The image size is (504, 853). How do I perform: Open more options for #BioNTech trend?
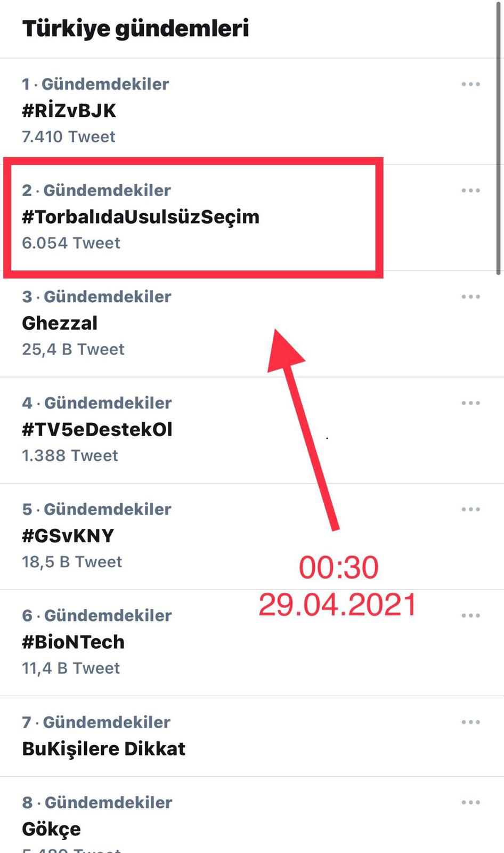pyautogui.click(x=470, y=615)
